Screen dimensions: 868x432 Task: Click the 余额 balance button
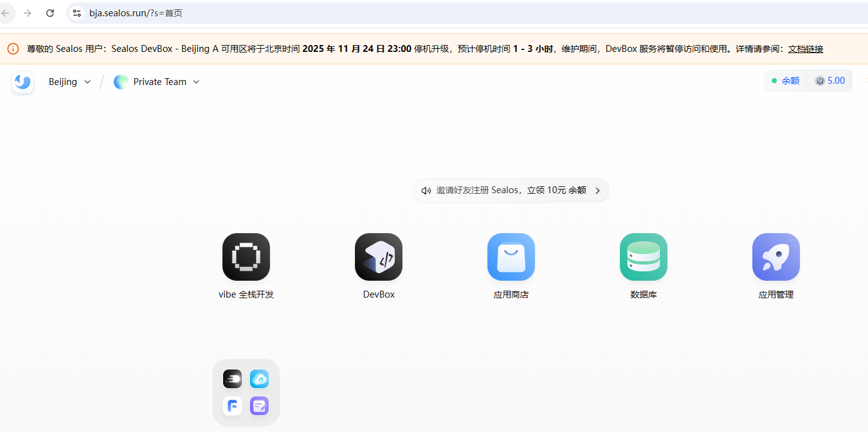[791, 81]
